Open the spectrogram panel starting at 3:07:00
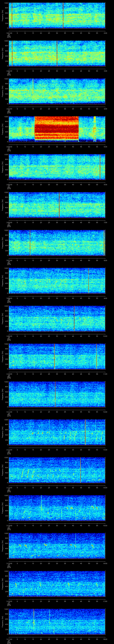The width and height of the screenshot is (114, 644). [x=57, y=243]
